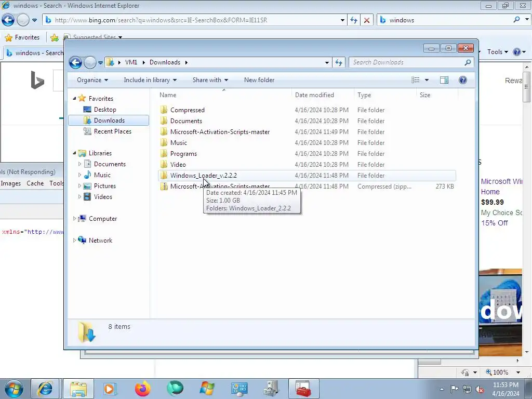Image resolution: width=532 pixels, height=399 pixels.
Task: Expand the Network tree node
Action: point(74,240)
